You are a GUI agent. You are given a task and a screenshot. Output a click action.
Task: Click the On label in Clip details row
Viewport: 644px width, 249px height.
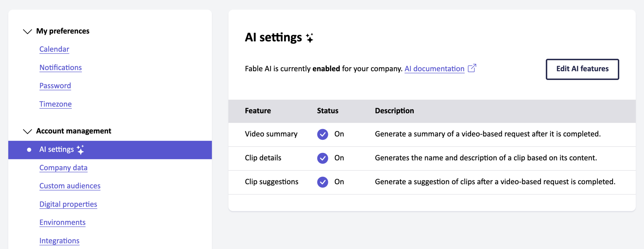click(x=339, y=158)
